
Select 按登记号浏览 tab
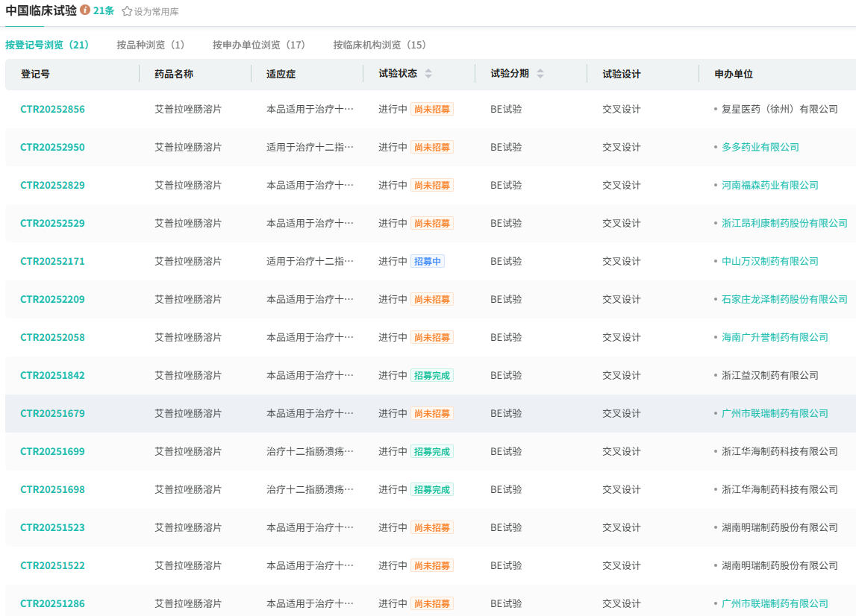47,45
